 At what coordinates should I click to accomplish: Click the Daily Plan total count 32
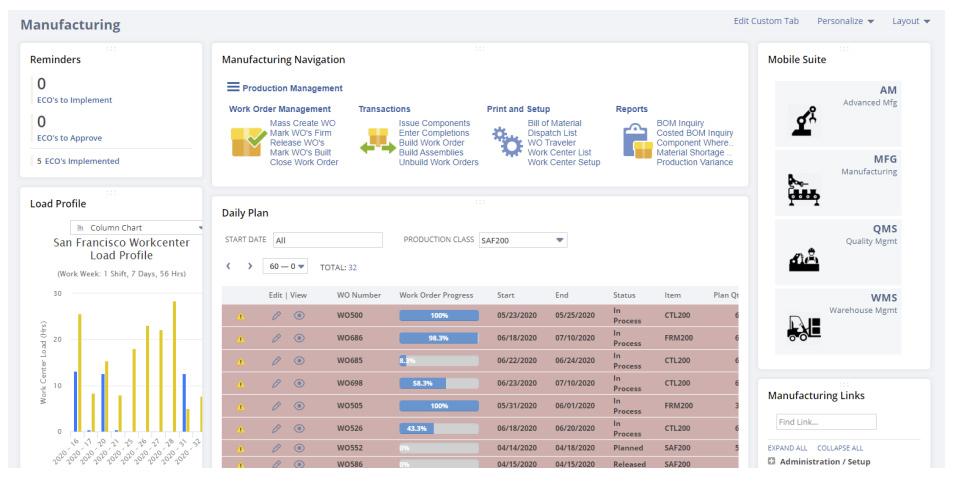[x=353, y=267]
